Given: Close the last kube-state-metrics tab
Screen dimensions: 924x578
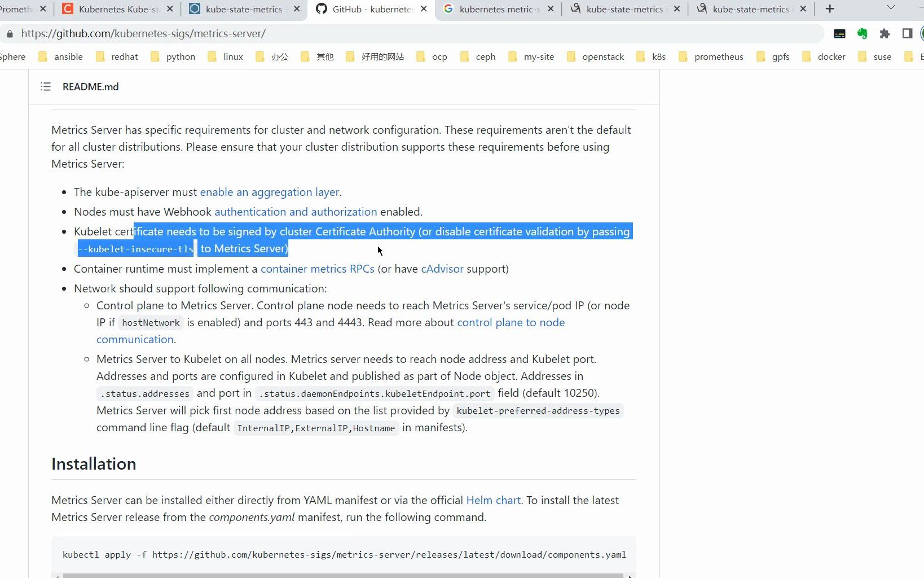Looking at the screenshot, I should point(803,9).
